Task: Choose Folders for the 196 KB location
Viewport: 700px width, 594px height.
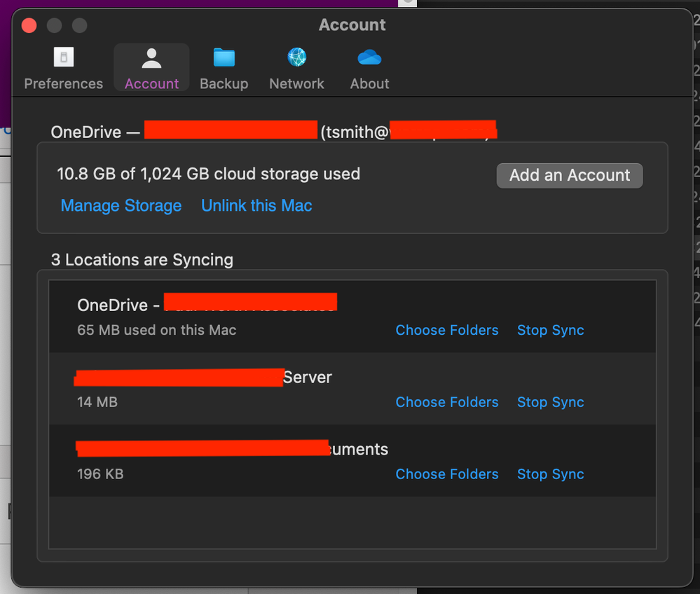Action: click(x=447, y=474)
